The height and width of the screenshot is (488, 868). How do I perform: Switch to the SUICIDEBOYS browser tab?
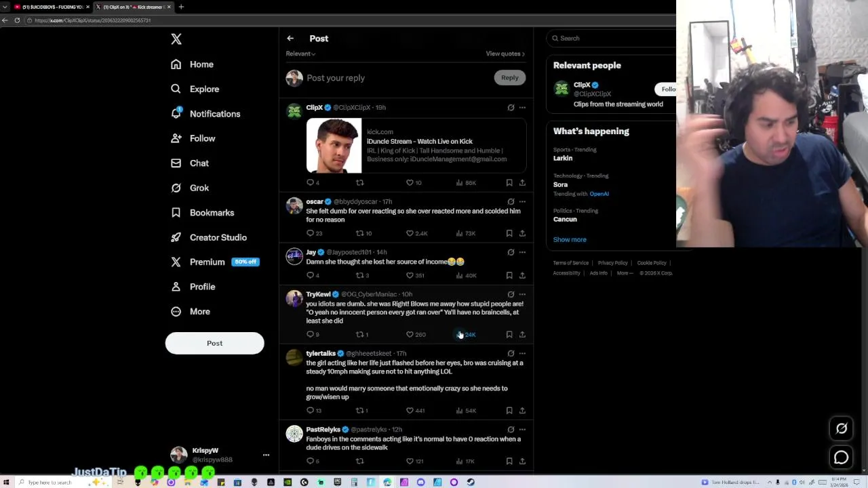click(x=51, y=7)
